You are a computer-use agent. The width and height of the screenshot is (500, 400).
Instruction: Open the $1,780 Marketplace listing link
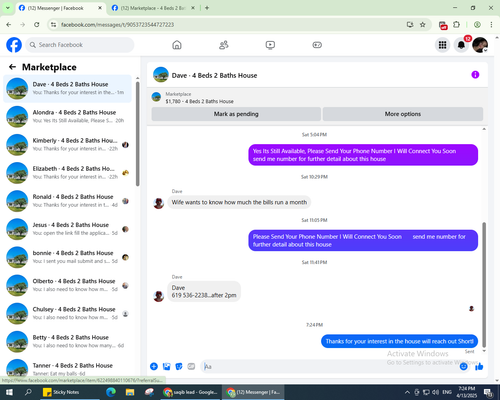tap(199, 101)
